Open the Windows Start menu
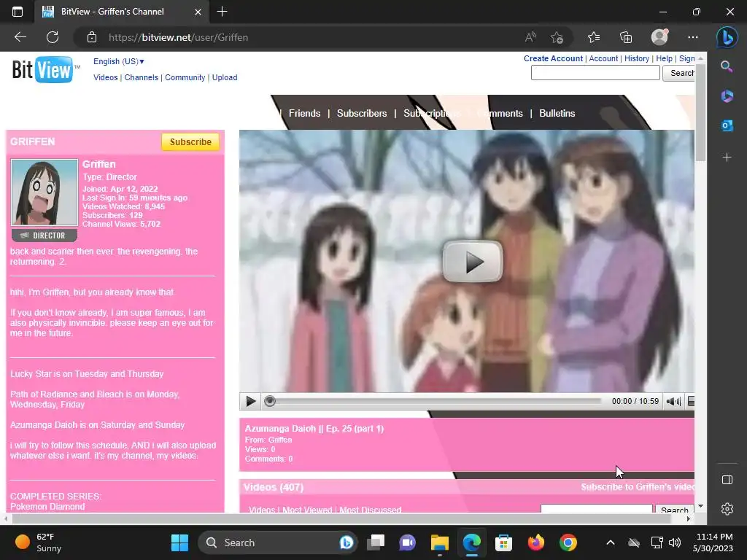The height and width of the screenshot is (560, 747). 179,542
